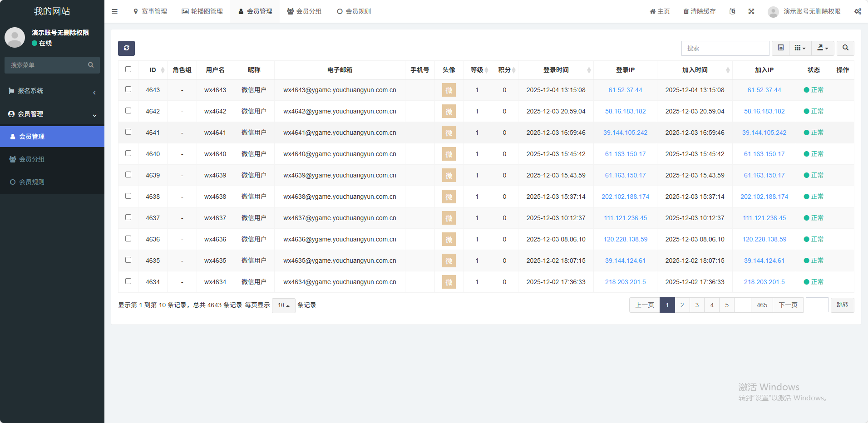
Task: Open the columns visibility dropdown
Action: (800, 48)
